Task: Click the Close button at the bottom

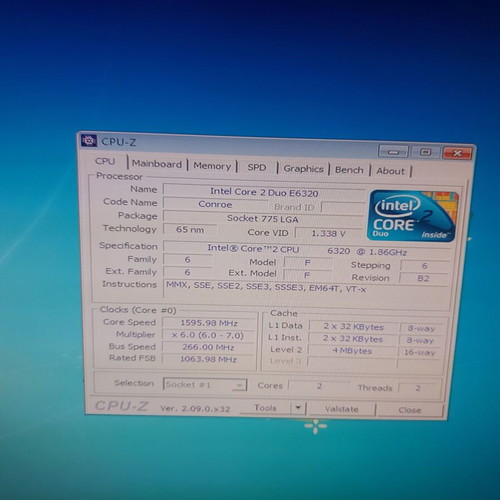Action: (x=410, y=410)
